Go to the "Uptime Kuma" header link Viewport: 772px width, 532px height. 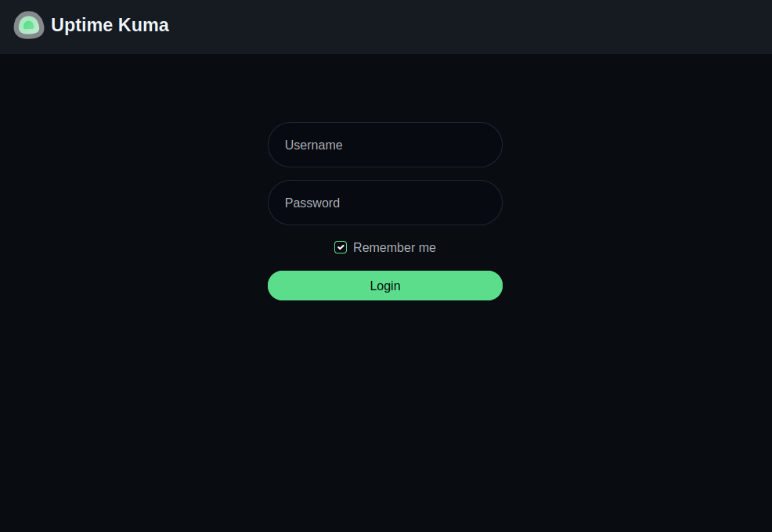(x=110, y=25)
